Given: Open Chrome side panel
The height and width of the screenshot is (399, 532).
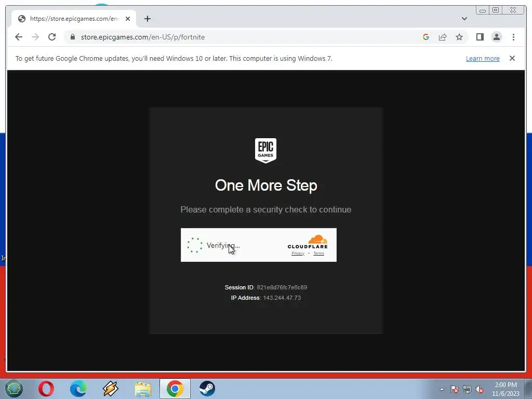Looking at the screenshot, I should tap(480, 37).
